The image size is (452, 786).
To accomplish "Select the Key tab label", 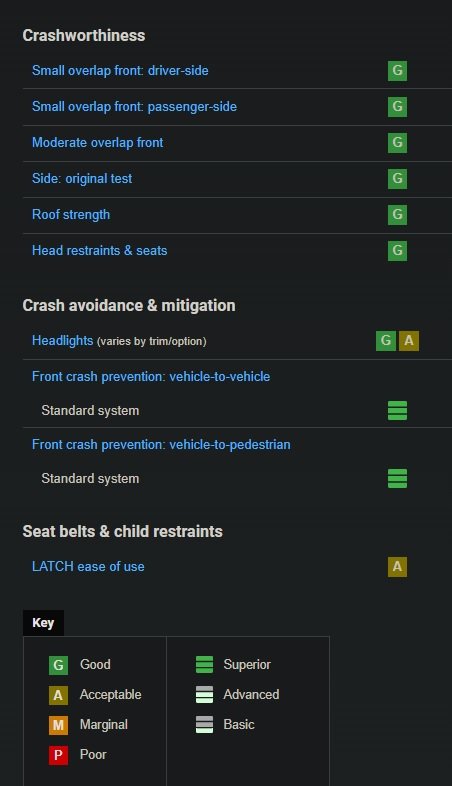I will click(43, 623).
